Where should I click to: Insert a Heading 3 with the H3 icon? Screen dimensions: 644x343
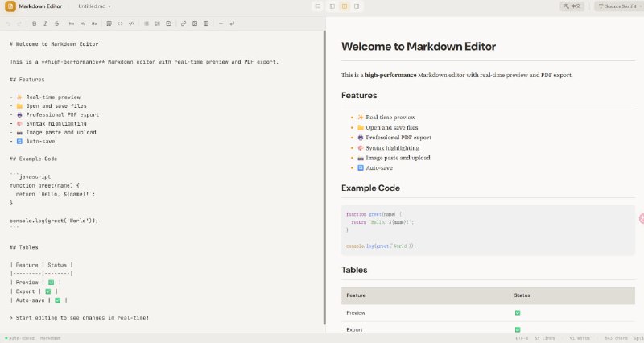click(x=94, y=23)
